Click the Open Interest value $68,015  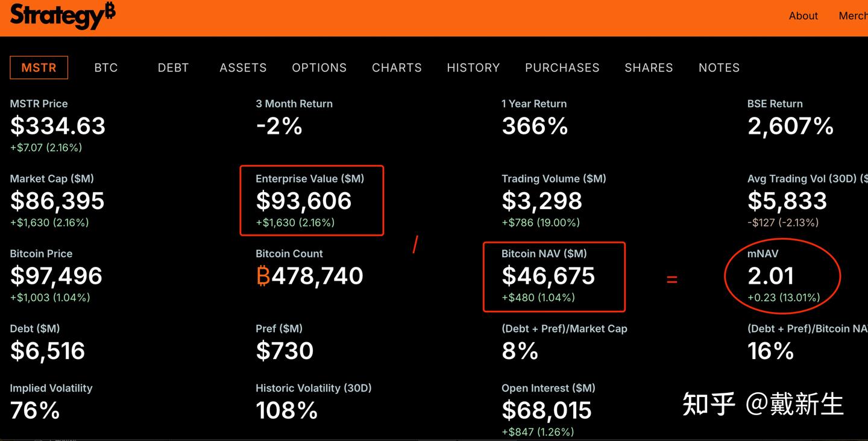click(x=547, y=411)
